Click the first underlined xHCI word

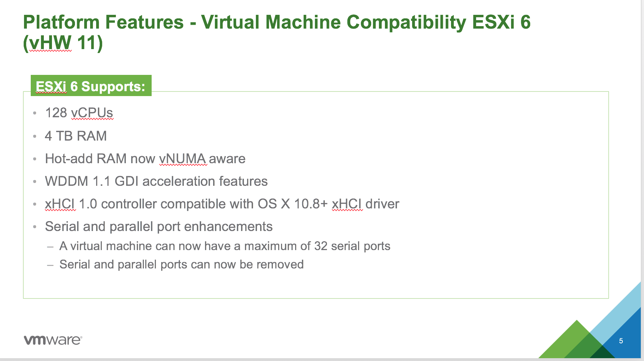tap(60, 204)
